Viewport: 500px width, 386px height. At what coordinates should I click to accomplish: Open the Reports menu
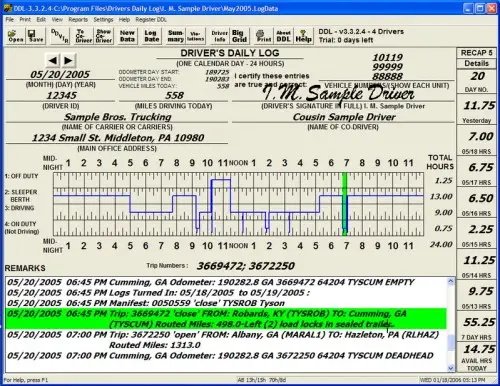tap(78, 20)
